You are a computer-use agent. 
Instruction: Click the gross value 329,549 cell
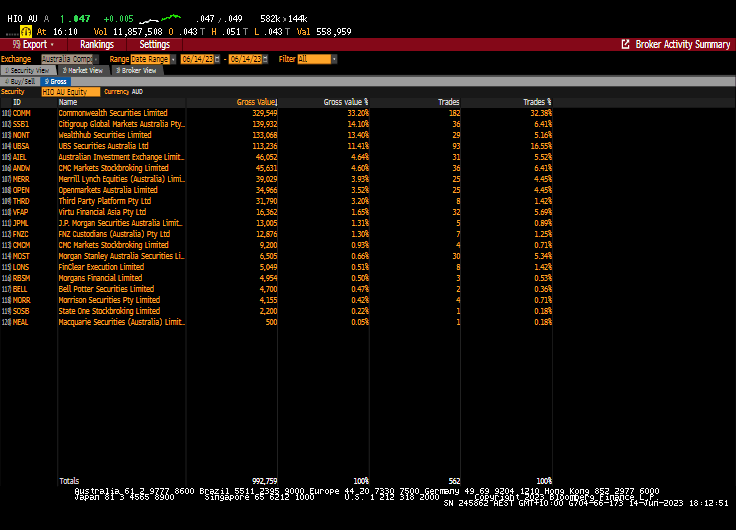[x=265, y=113]
